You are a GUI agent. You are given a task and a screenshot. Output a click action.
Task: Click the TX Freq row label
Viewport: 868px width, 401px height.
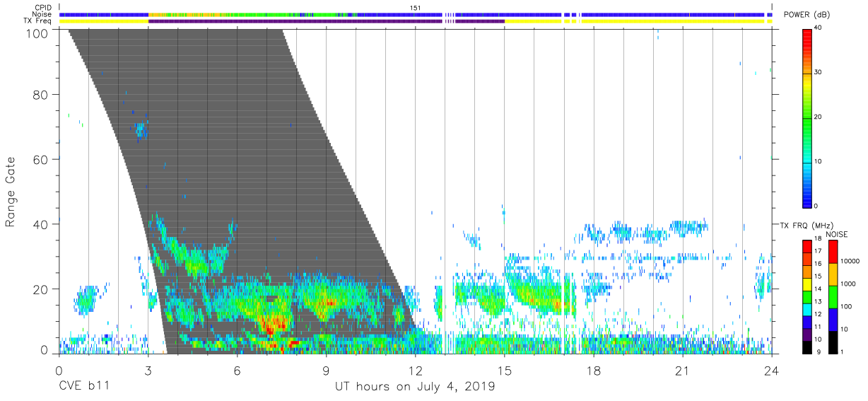point(38,21)
